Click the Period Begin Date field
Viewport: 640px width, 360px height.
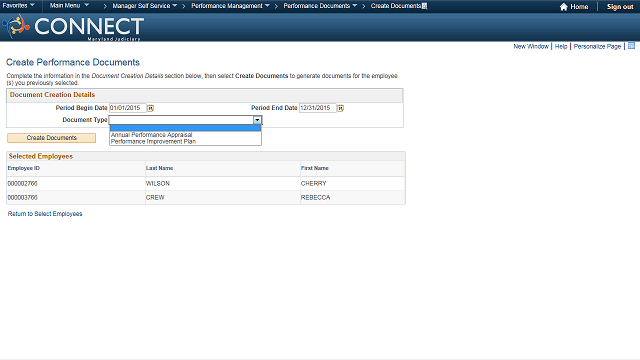(127, 108)
